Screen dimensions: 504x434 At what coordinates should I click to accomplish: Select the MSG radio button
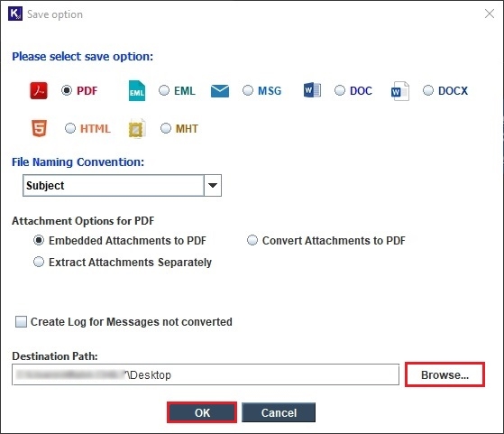tap(248, 90)
